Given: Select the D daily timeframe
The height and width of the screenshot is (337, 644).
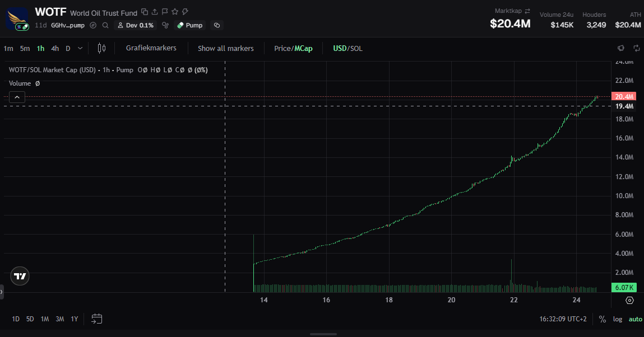Looking at the screenshot, I should [x=68, y=48].
